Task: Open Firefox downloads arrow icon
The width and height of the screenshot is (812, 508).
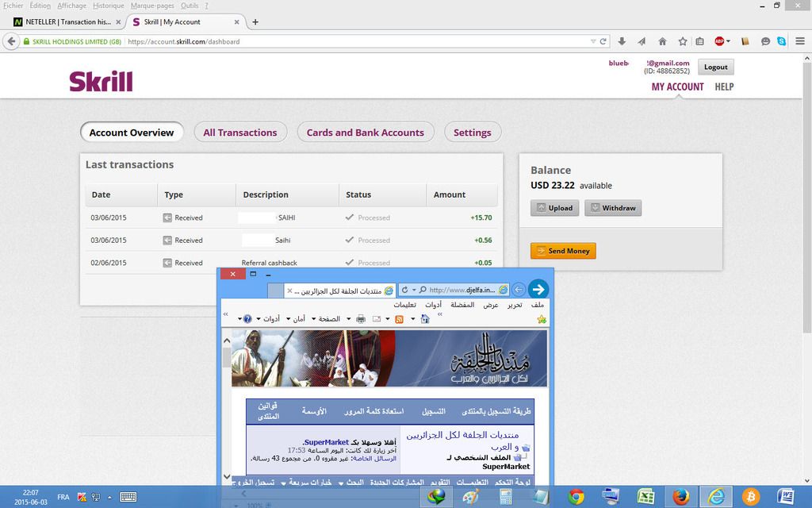Action: [622, 41]
